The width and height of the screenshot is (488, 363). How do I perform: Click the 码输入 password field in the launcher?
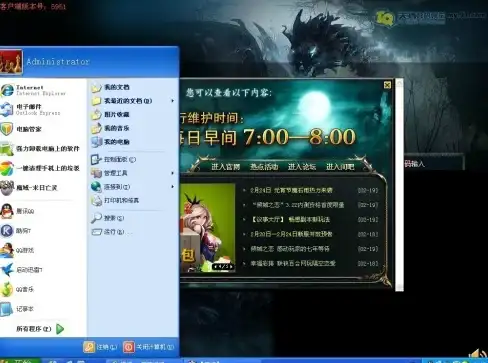434,163
